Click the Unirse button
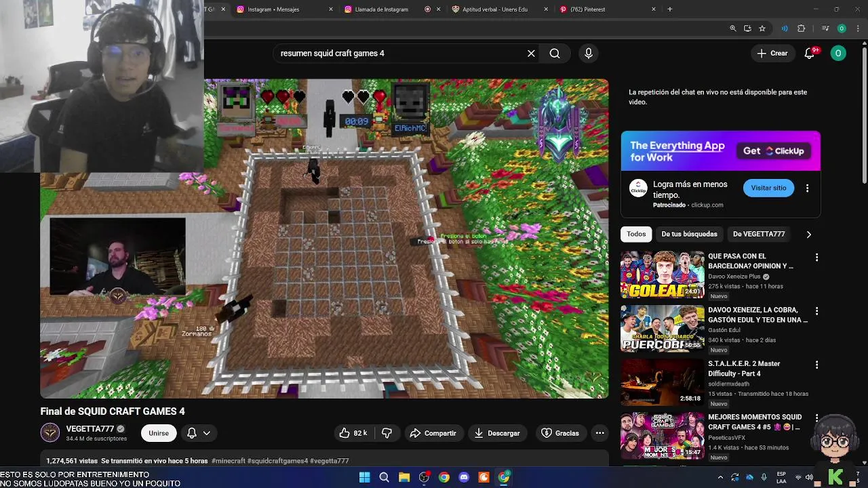 [159, 433]
